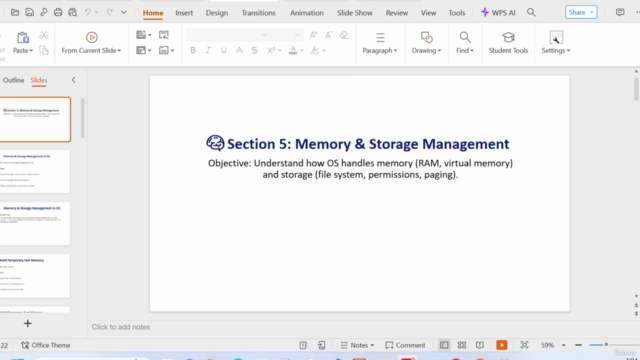The height and width of the screenshot is (360, 640).
Task: Click the export to PDF icon
Action: [x=44, y=12]
